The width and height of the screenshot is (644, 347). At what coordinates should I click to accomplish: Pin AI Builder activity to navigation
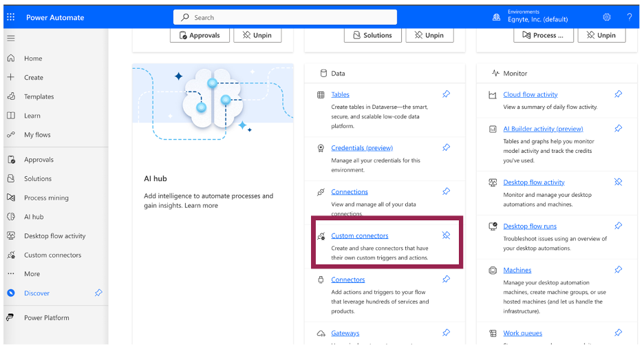[x=618, y=129]
